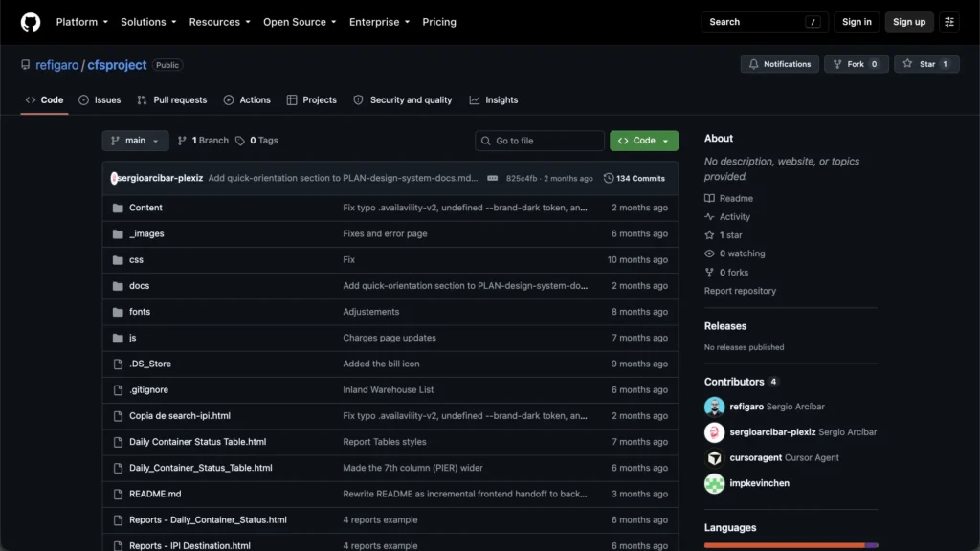Click the tag icon next to 0 Tags

click(240, 141)
